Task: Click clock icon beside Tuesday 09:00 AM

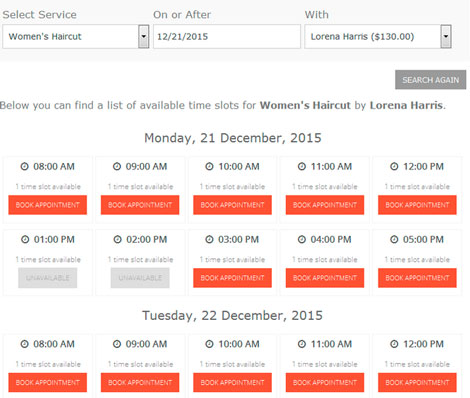Action: 117,344
